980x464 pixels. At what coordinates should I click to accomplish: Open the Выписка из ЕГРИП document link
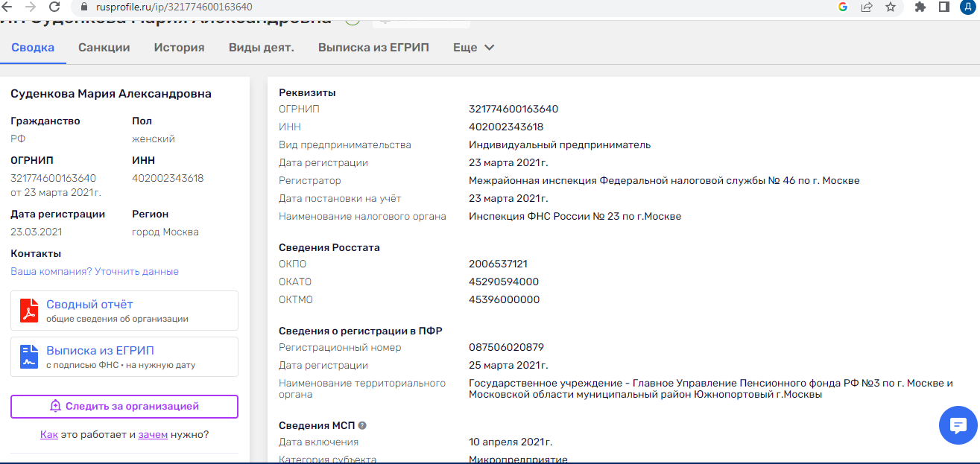coord(100,351)
